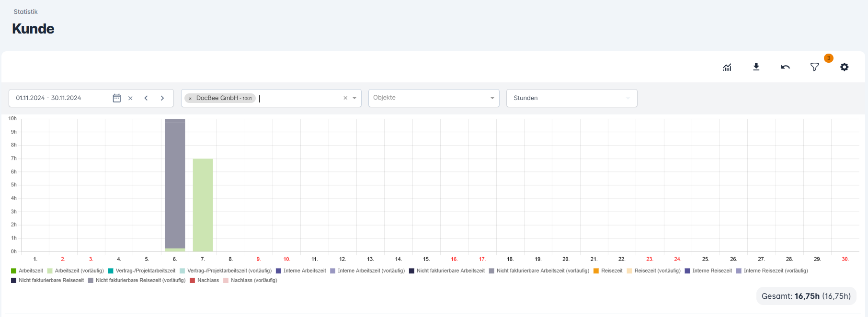Clear the date range with X

coord(130,98)
